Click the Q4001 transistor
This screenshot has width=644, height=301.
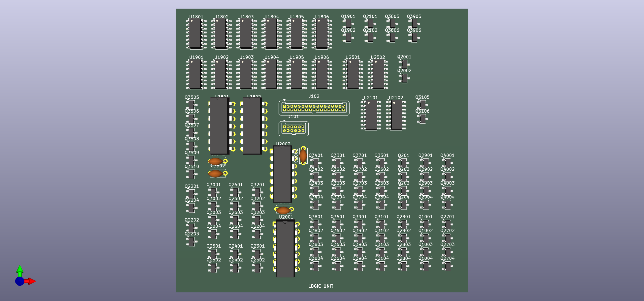(x=447, y=163)
